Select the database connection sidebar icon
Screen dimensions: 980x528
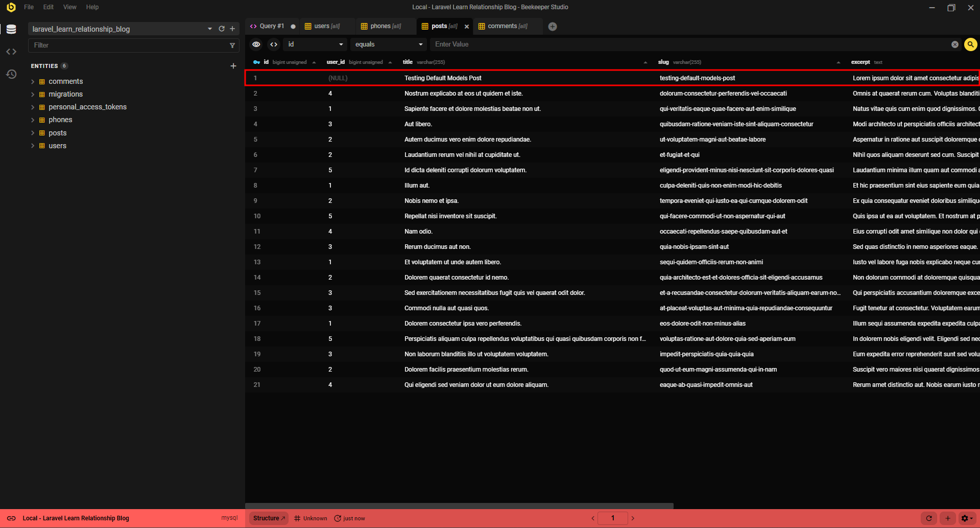pyautogui.click(x=11, y=29)
